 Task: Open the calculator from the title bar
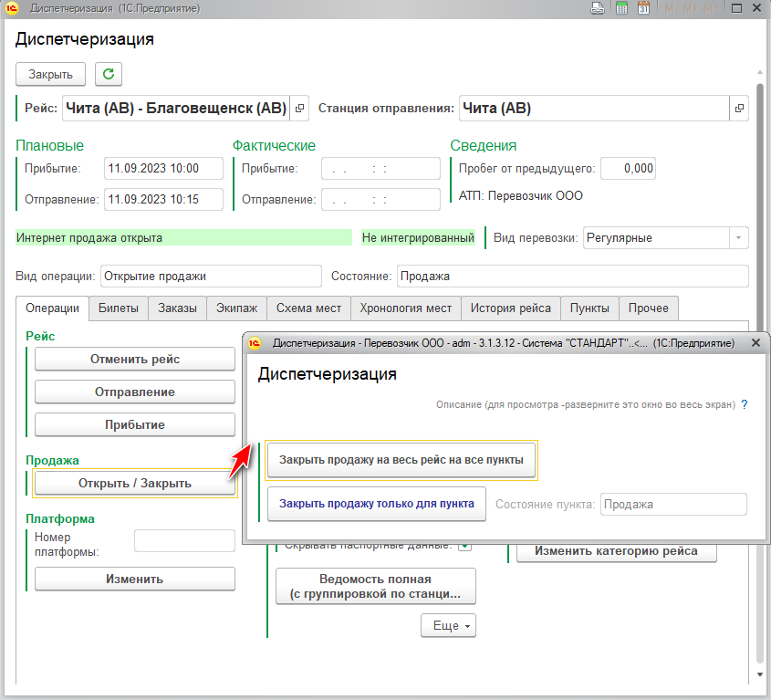(x=621, y=9)
